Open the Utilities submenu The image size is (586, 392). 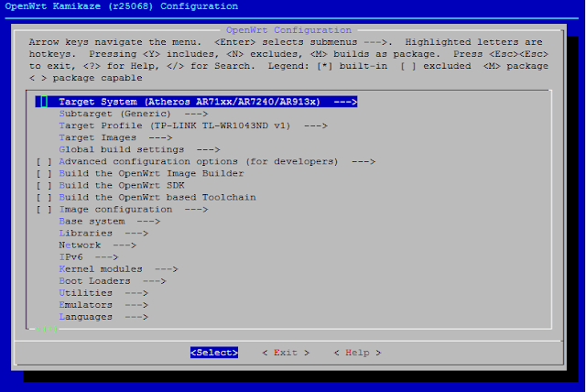(103, 293)
